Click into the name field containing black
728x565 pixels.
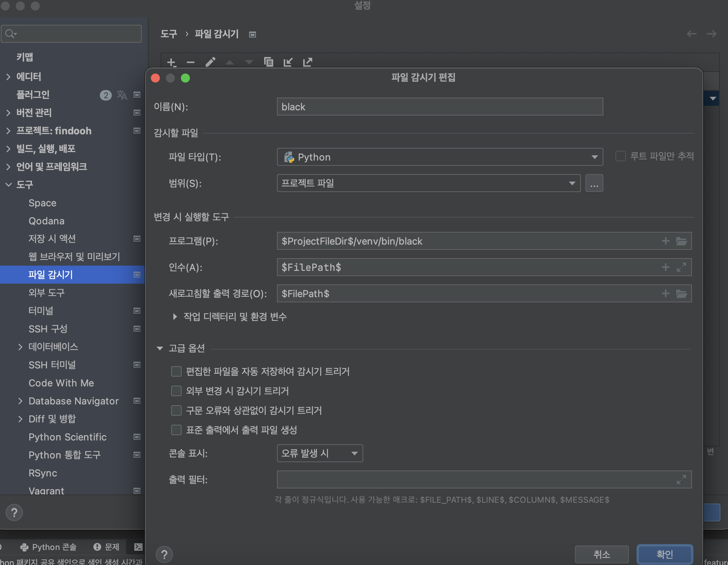pos(440,107)
